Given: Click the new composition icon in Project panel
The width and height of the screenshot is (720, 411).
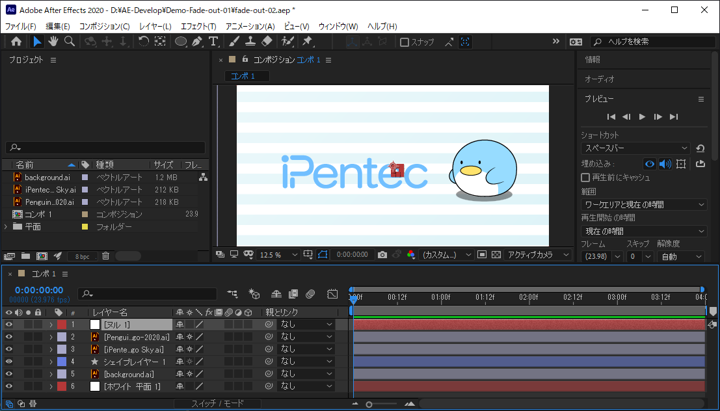Looking at the screenshot, I should click(42, 256).
